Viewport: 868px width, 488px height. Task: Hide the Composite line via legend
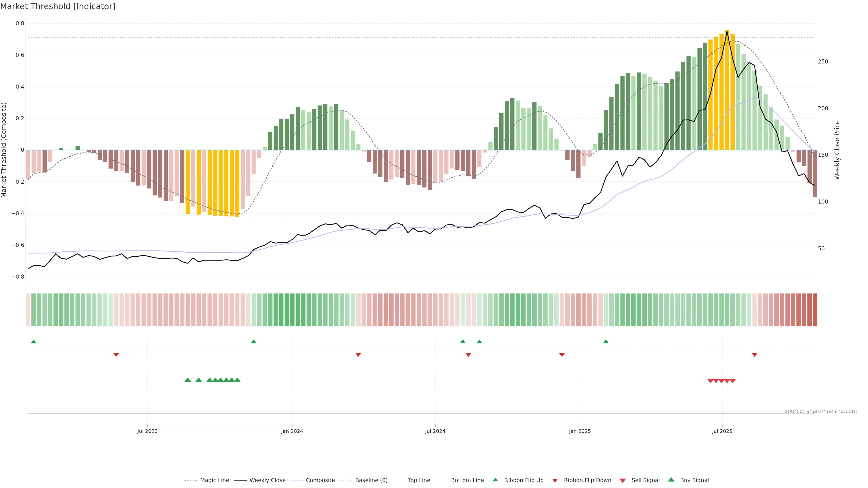click(320, 480)
